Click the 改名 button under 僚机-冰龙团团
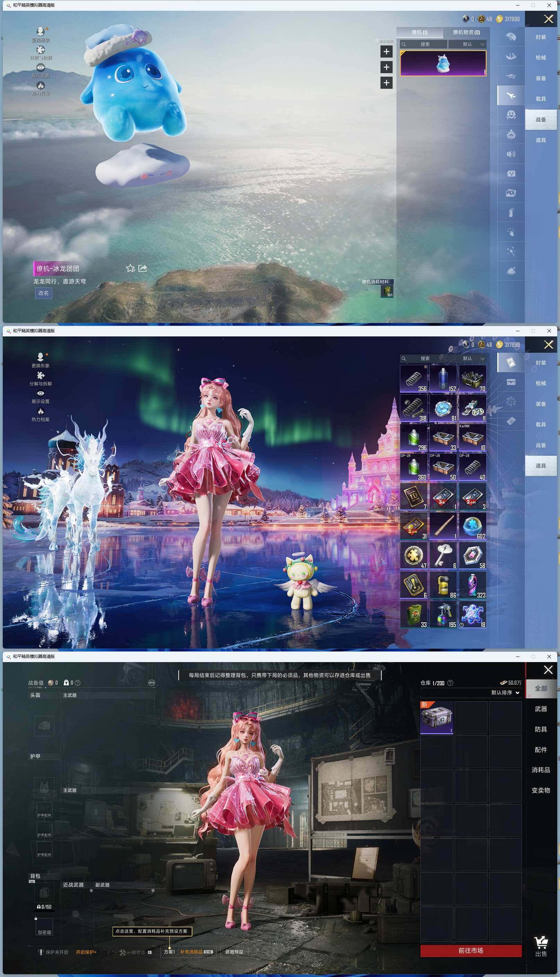This screenshot has height=977, width=560. [43, 293]
